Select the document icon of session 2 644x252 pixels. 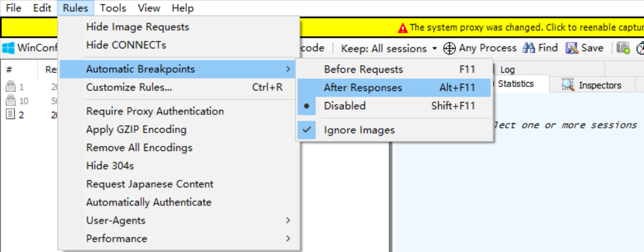pos(10,115)
